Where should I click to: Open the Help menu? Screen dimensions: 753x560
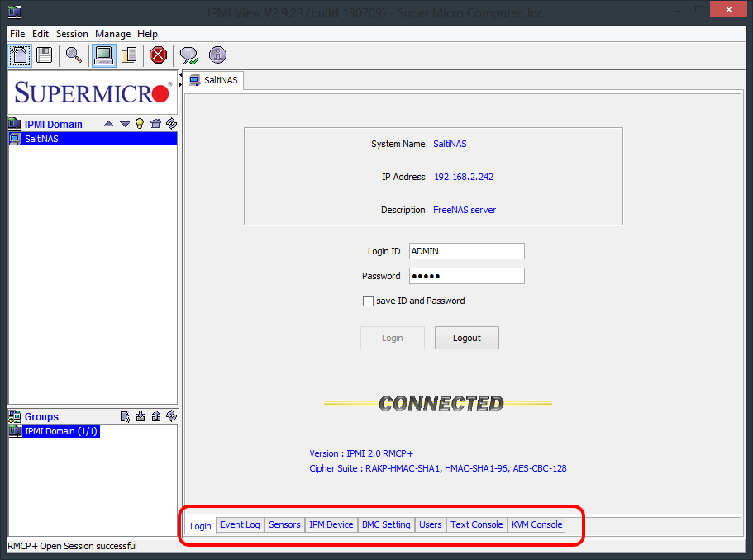[x=147, y=34]
